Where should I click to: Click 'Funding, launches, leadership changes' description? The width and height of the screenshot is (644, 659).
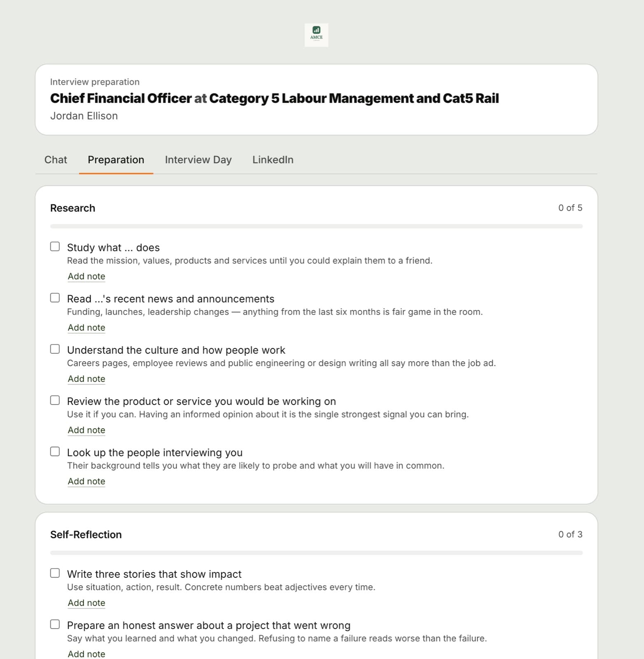click(x=275, y=312)
